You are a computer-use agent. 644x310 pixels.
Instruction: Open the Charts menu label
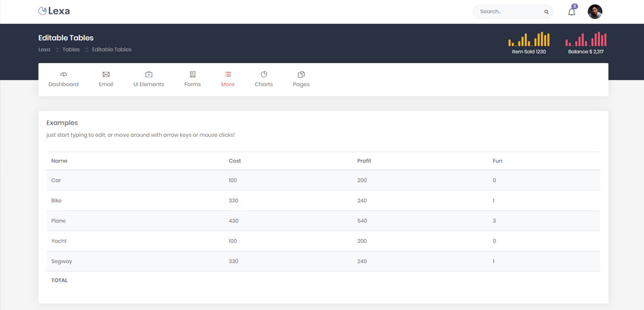264,84
